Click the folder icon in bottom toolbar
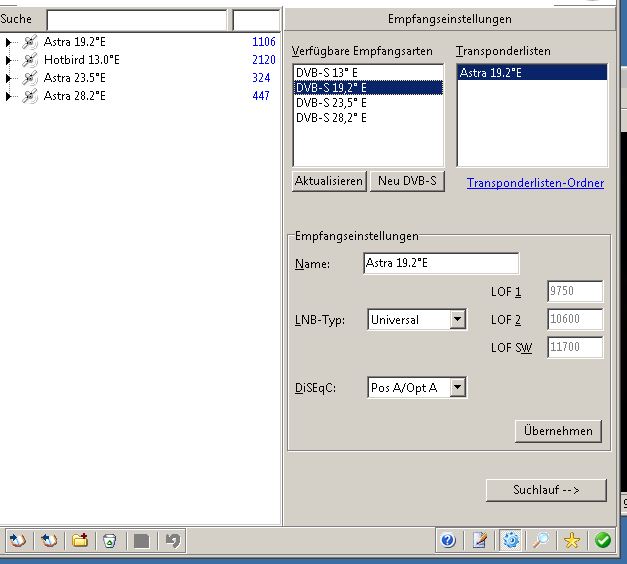 click(79, 540)
